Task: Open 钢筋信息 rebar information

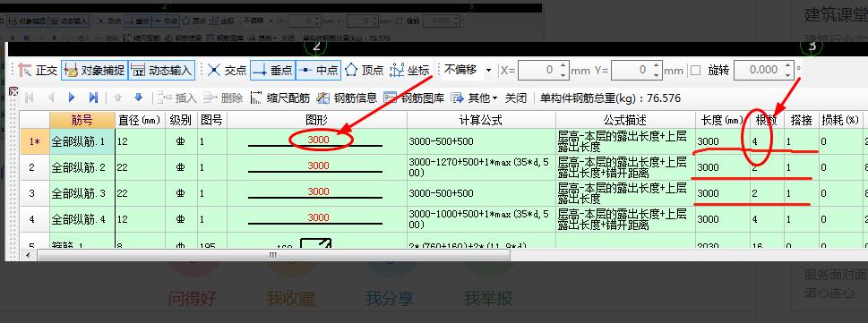Action: 347,98
